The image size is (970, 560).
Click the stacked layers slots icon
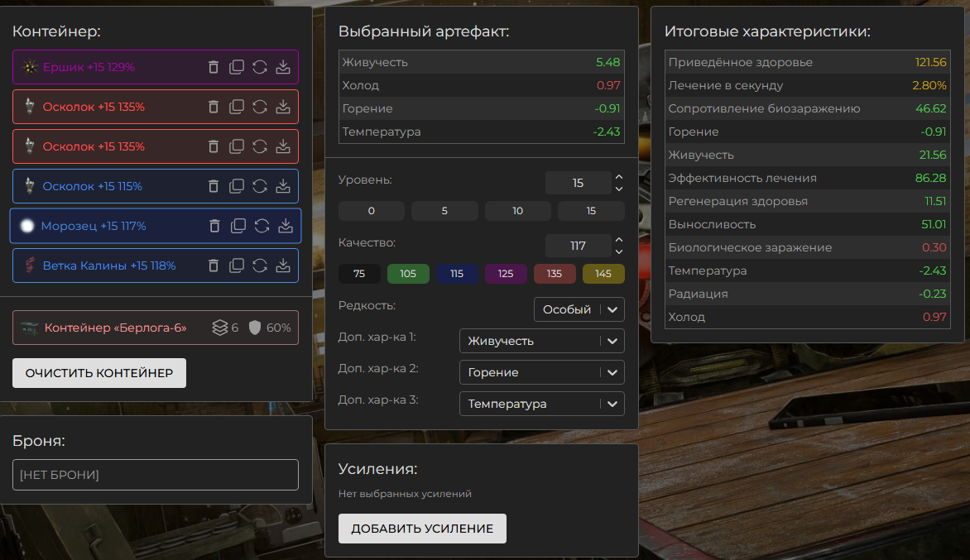[219, 328]
